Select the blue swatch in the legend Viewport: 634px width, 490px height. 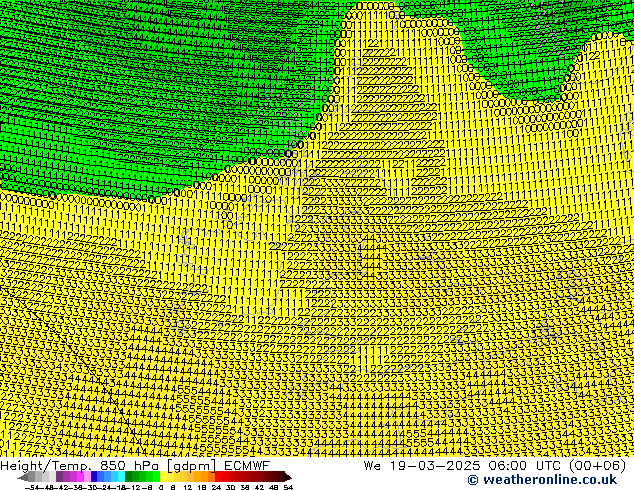pyautogui.click(x=100, y=477)
